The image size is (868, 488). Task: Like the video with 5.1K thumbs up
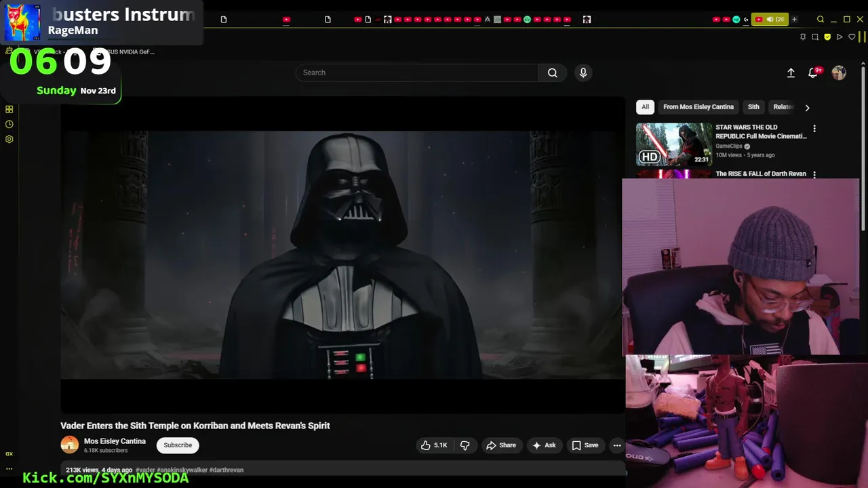[434, 445]
